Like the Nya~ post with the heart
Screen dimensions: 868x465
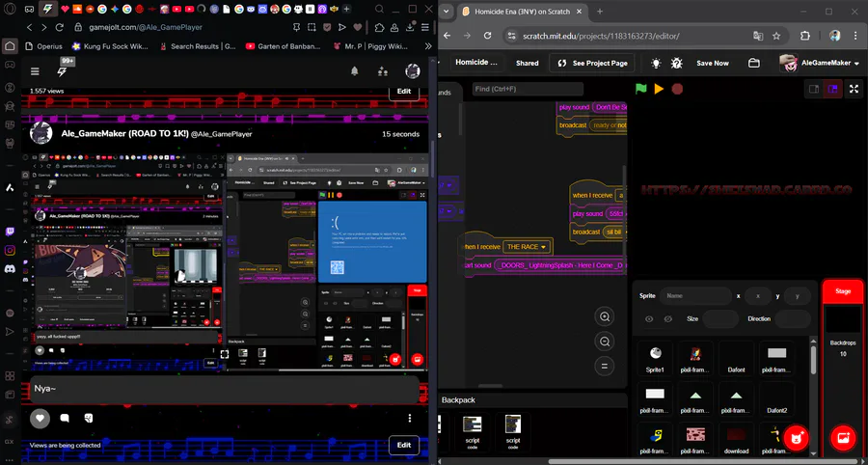point(40,418)
